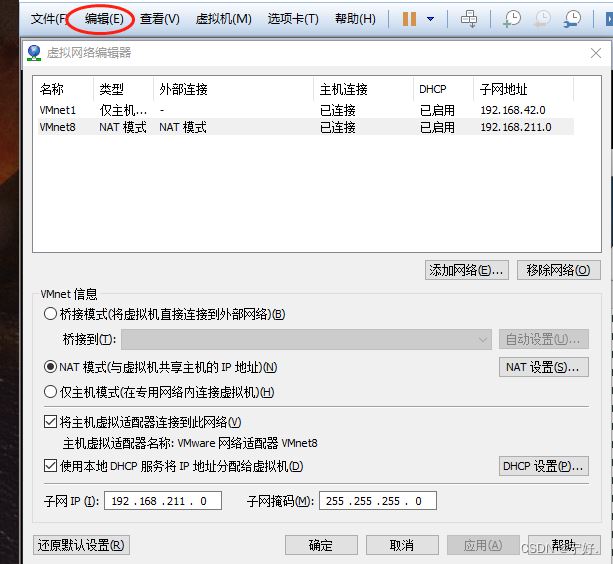Click the 添加网络(E)... button
The height and width of the screenshot is (564, 613).
(467, 270)
